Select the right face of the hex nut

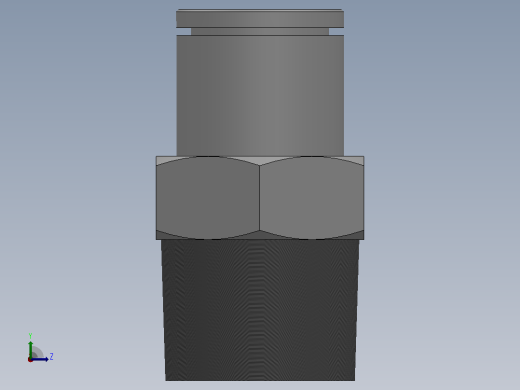pos(312,198)
